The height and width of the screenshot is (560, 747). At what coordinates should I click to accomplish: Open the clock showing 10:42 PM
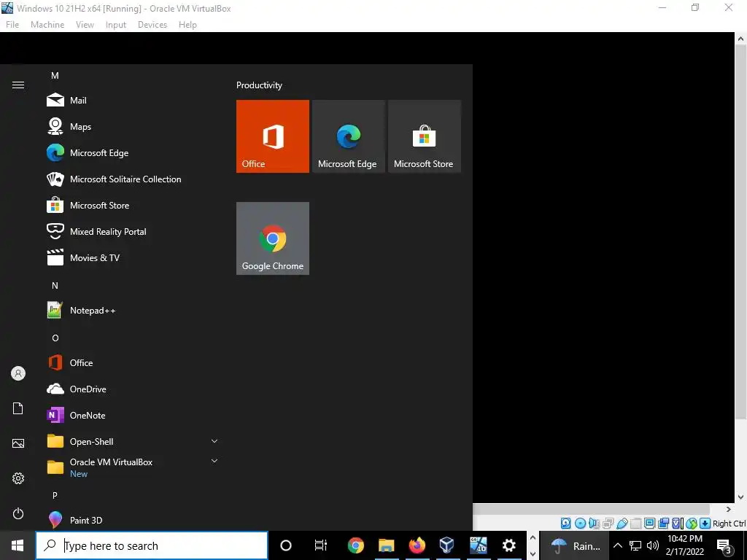point(684,545)
